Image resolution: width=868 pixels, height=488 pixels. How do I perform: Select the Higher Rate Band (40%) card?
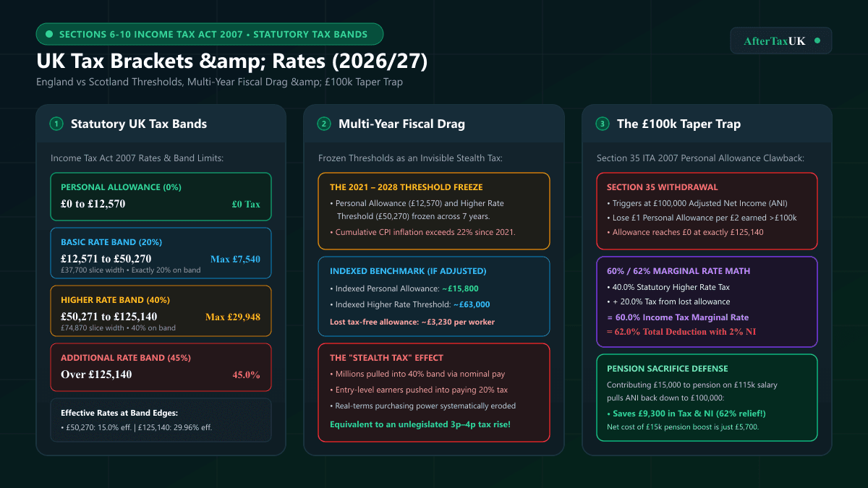(x=161, y=311)
